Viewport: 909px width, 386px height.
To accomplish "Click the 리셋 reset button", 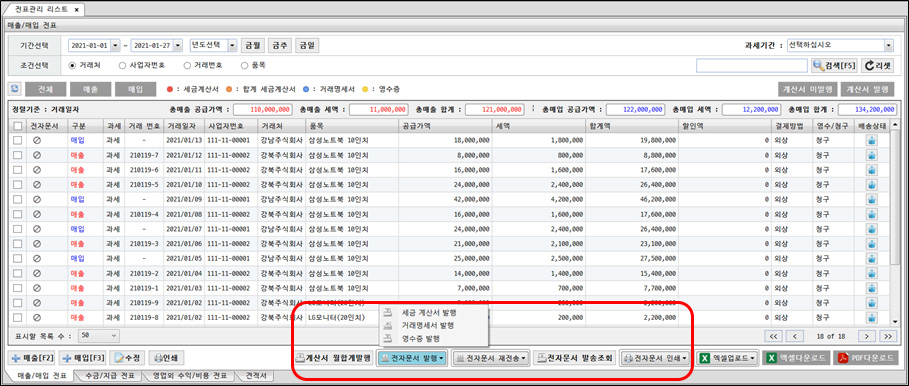I will pyautogui.click(x=878, y=65).
